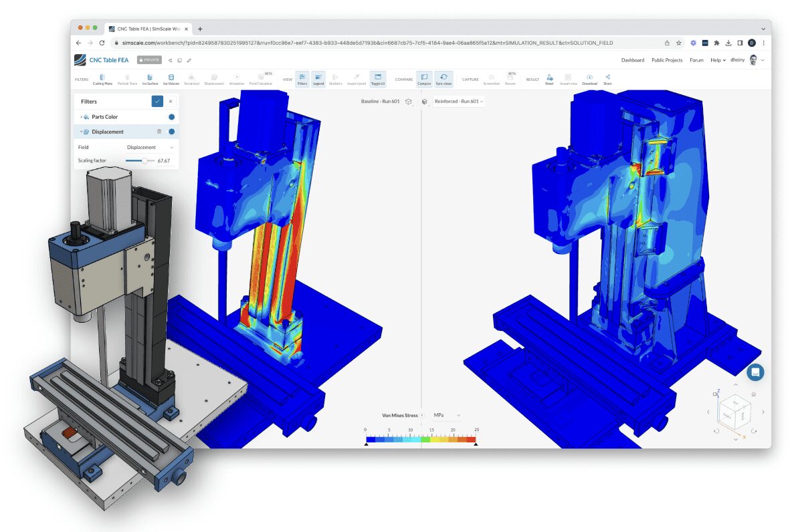Confirm filters with the blue checkmark button
792x532 pixels.
tap(158, 101)
